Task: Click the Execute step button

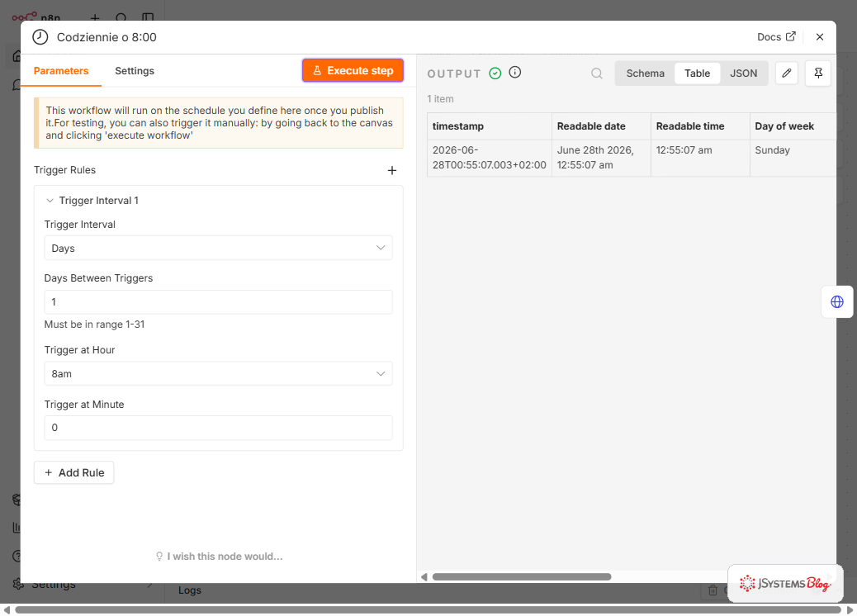Action: click(353, 70)
